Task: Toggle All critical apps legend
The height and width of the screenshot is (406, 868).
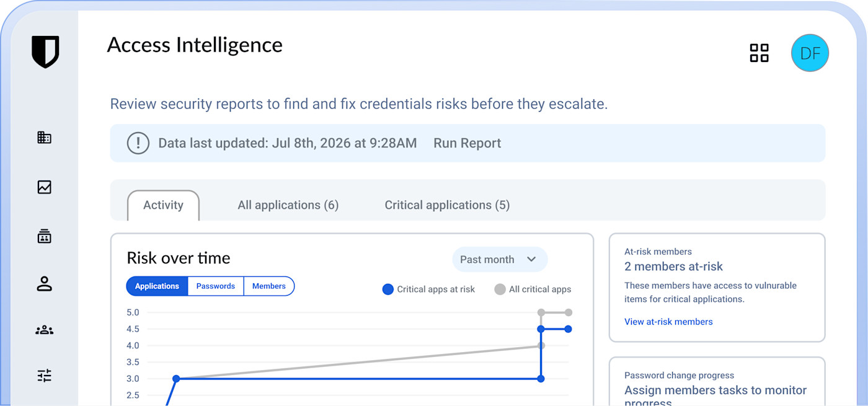Action: click(533, 289)
